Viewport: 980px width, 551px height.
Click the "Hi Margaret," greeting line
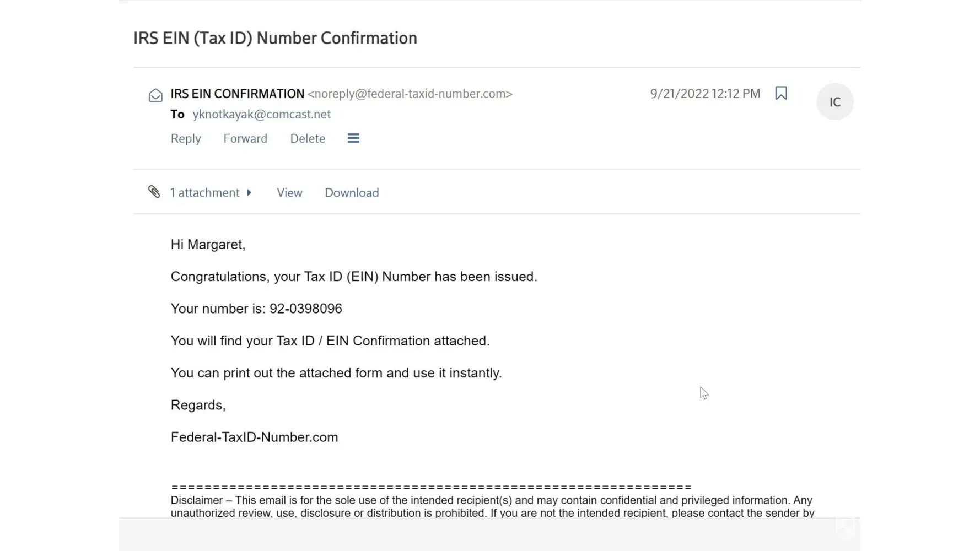[208, 245]
